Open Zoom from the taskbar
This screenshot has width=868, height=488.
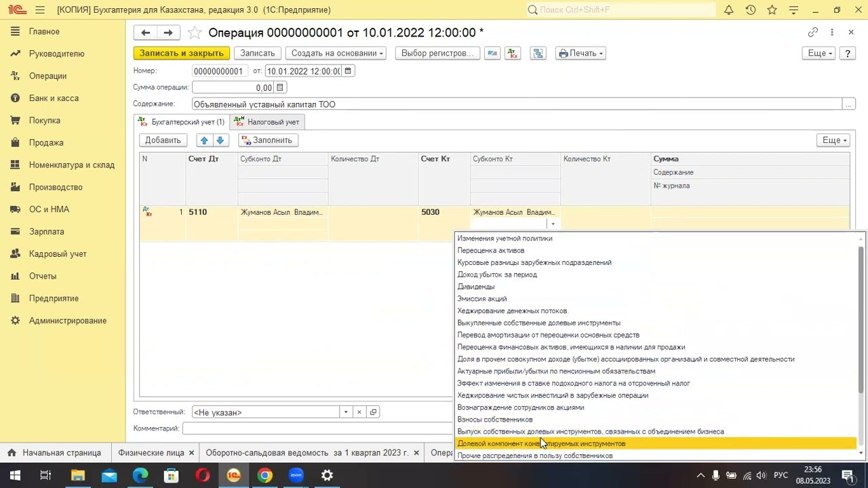[296, 475]
